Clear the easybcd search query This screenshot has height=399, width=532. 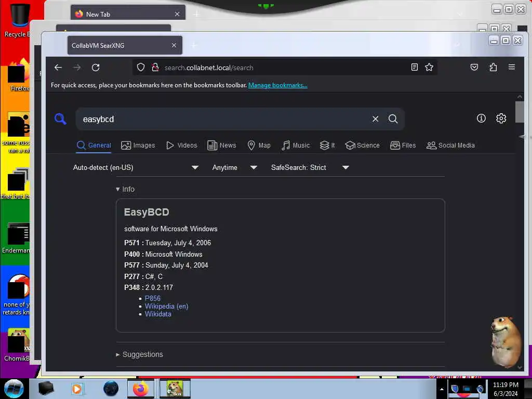point(375,119)
